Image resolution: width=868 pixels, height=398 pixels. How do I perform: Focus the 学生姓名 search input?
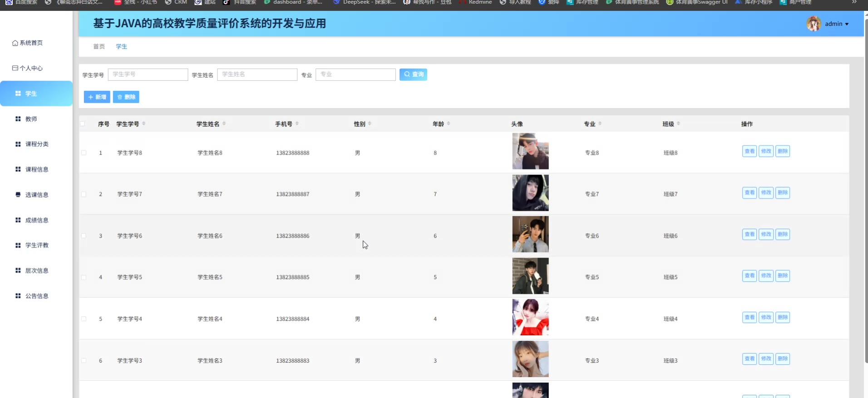click(257, 75)
